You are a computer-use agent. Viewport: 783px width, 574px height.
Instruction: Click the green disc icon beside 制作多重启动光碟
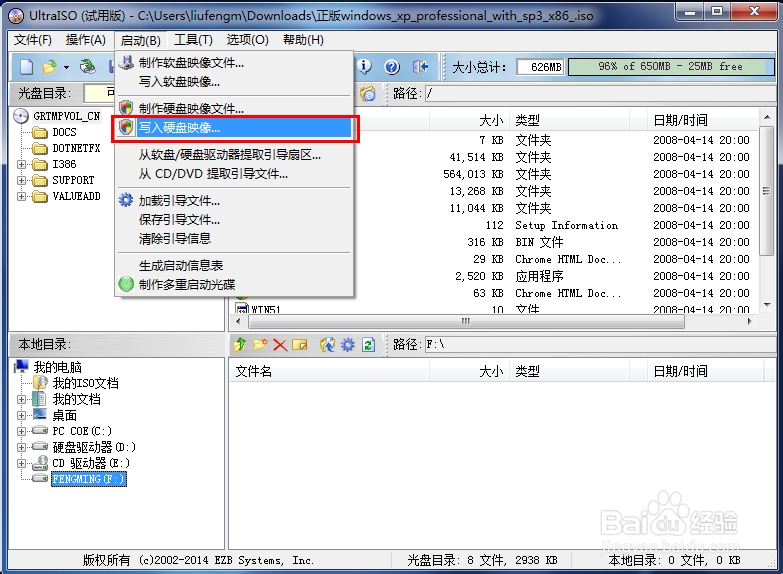tap(126, 284)
